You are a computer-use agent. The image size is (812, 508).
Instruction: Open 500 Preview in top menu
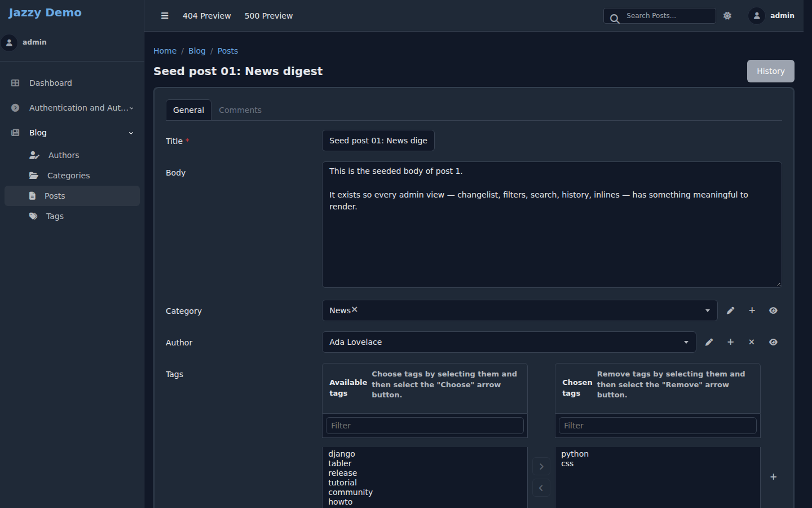point(268,16)
